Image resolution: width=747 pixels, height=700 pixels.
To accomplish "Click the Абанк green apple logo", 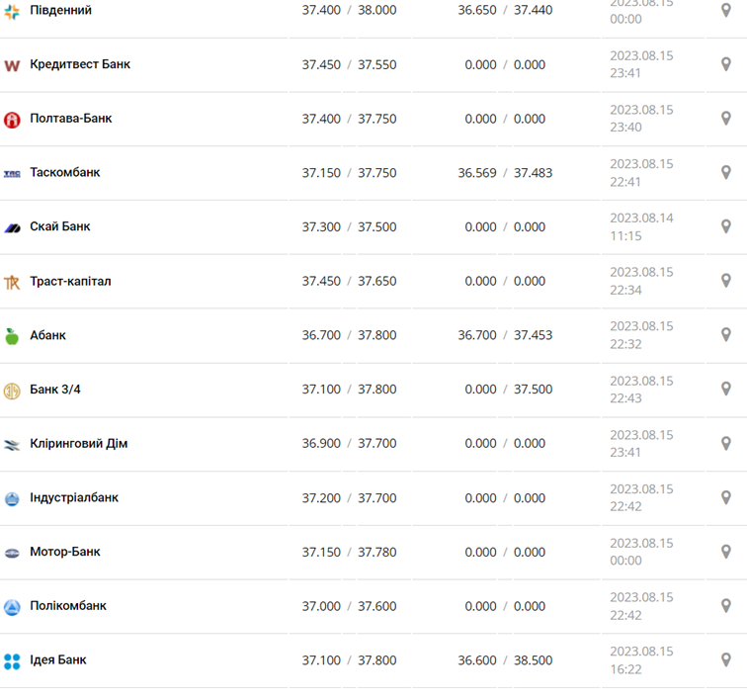I will click(x=12, y=336).
